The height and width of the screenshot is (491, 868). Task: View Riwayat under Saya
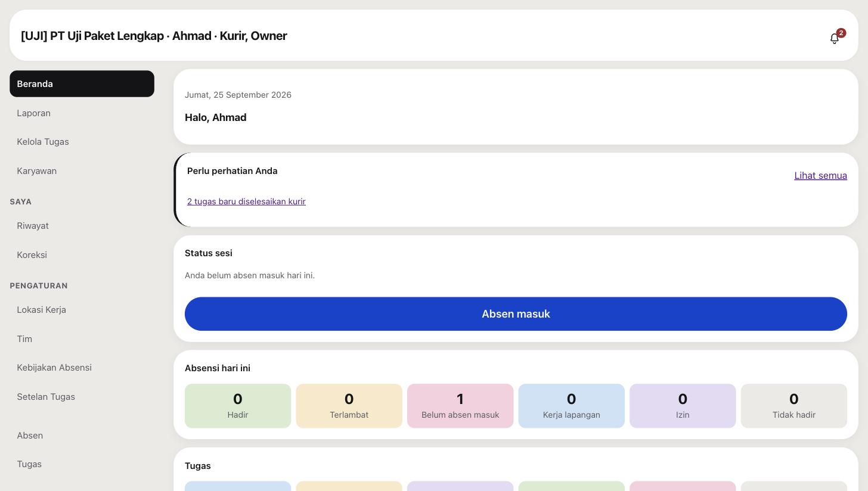pos(82,226)
